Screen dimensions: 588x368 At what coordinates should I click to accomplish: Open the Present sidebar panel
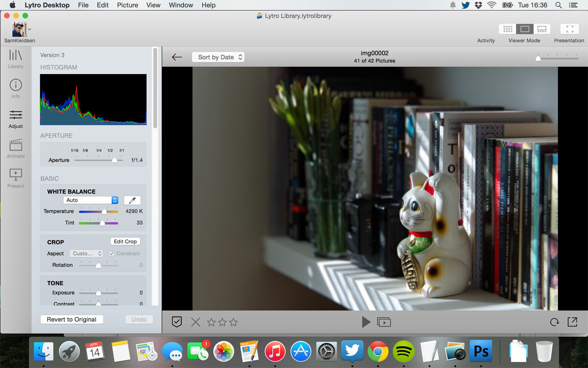(x=16, y=178)
